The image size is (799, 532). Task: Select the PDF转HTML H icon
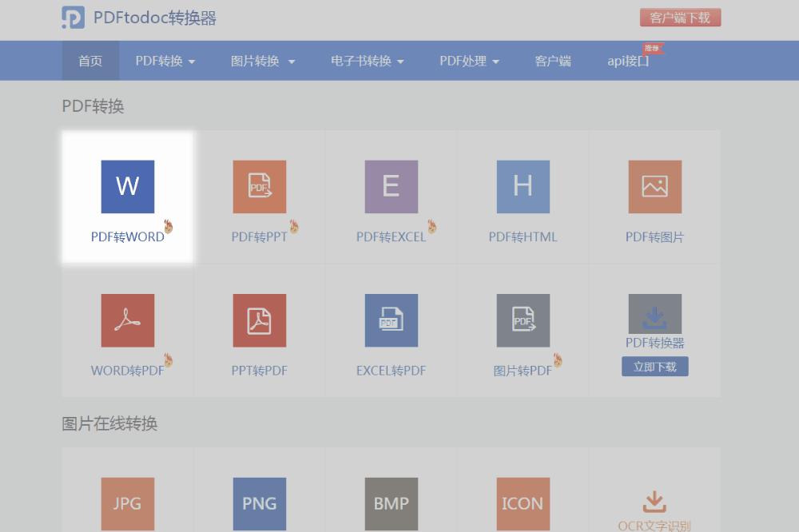(x=523, y=186)
